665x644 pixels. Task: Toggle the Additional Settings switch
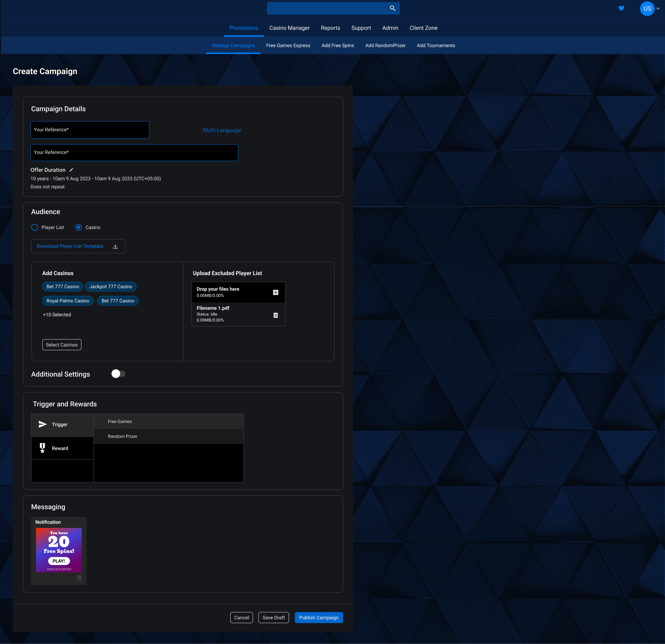click(x=118, y=373)
